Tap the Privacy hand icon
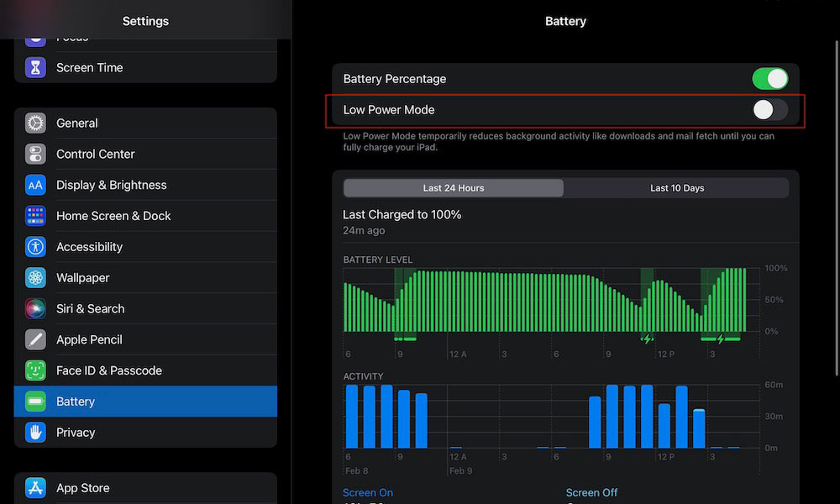The width and height of the screenshot is (840, 504). click(35, 433)
